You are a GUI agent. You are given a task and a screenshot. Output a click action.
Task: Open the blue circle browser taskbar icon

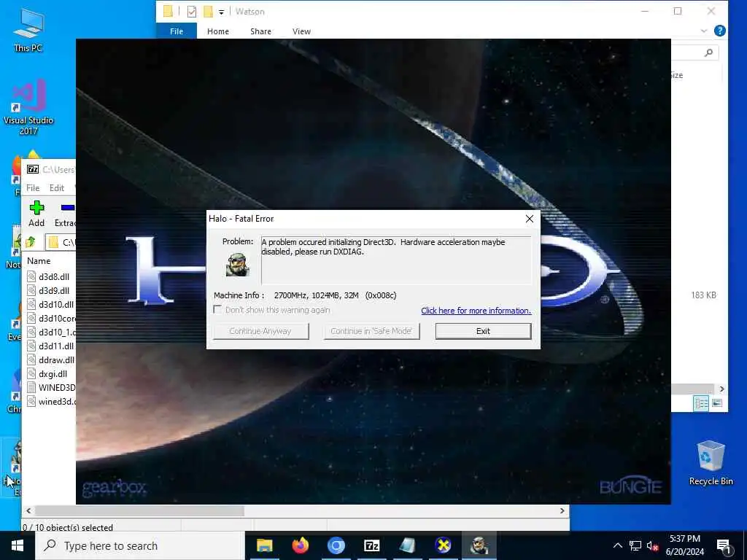point(336,545)
